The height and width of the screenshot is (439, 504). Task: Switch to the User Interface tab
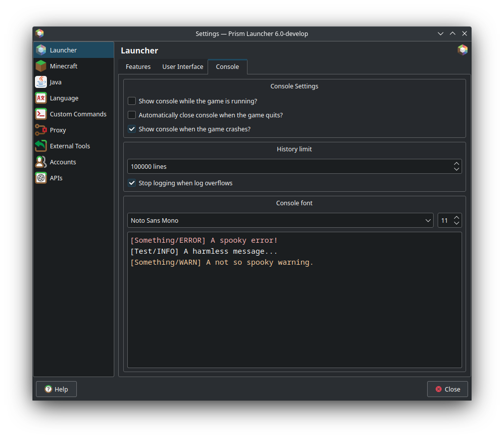(x=183, y=66)
